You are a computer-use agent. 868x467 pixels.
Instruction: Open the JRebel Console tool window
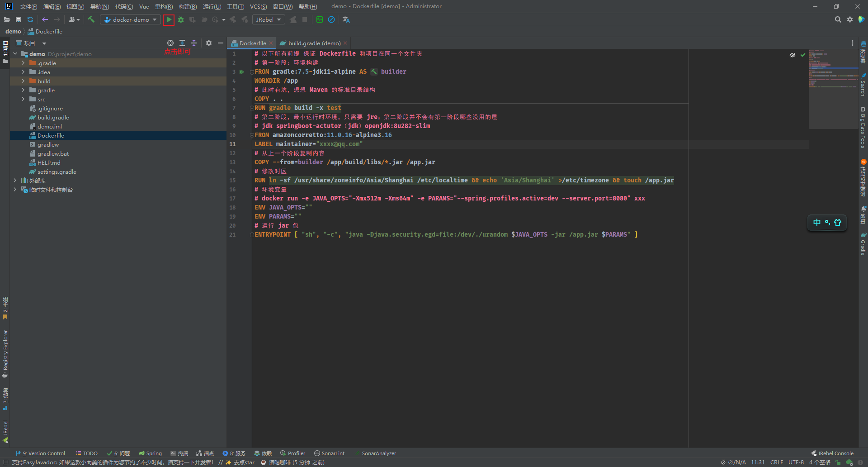832,453
